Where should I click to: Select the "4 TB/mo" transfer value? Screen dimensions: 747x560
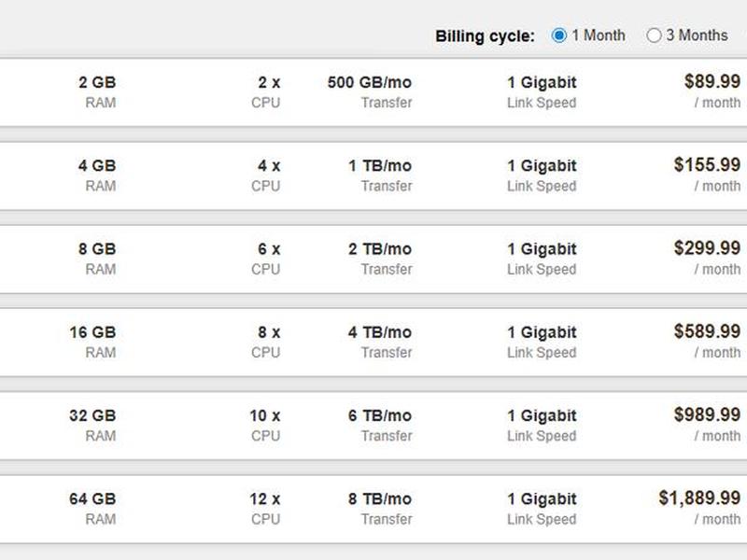click(x=380, y=332)
